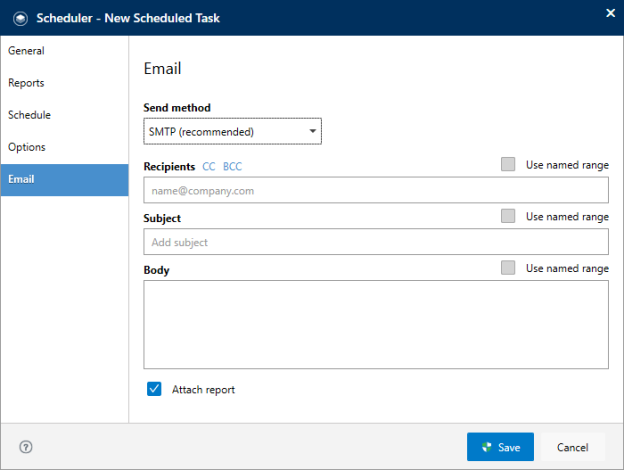The width and height of the screenshot is (624, 470).
Task: Enable Use named range for Subject
Action: (508, 216)
